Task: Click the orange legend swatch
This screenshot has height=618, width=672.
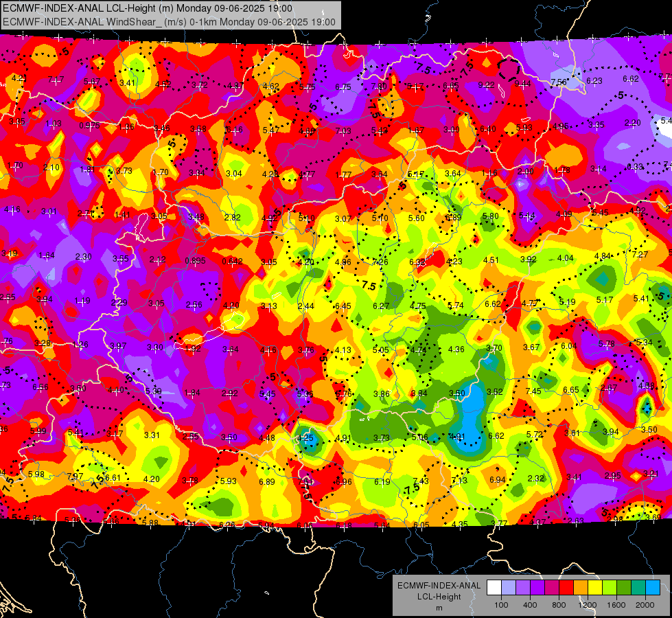Action: tap(580, 588)
